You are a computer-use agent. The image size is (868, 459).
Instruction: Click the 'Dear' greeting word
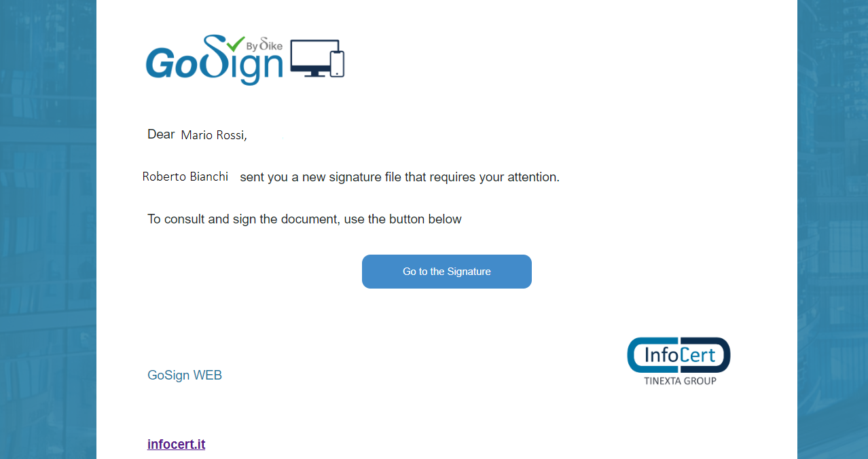[x=161, y=134]
